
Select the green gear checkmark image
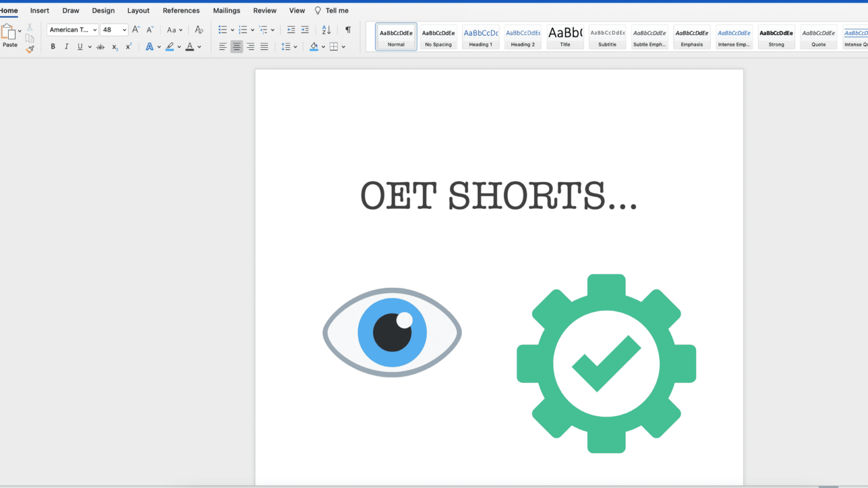[606, 364]
